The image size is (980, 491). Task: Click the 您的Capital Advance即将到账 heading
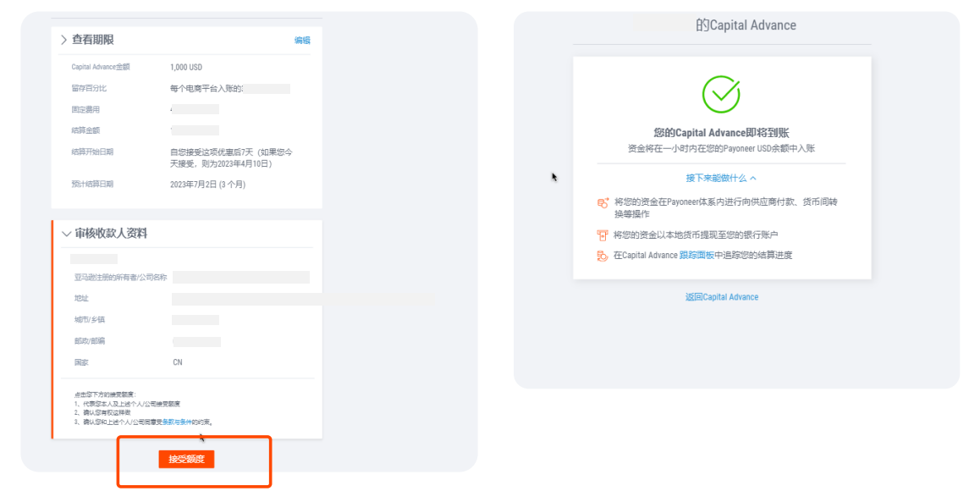(721, 133)
